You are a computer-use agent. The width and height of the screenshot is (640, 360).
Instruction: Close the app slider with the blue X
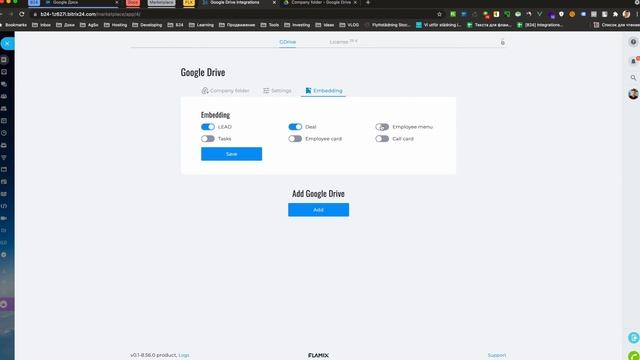tap(7, 43)
